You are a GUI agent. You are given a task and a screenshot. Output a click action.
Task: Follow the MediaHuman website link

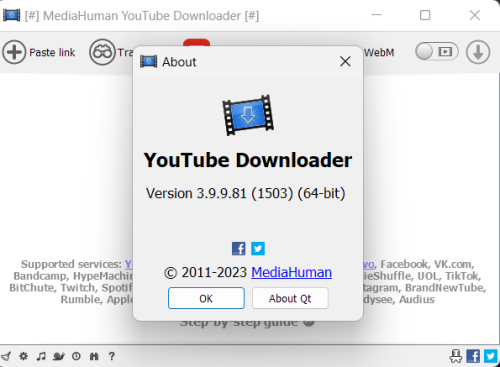pos(291,272)
